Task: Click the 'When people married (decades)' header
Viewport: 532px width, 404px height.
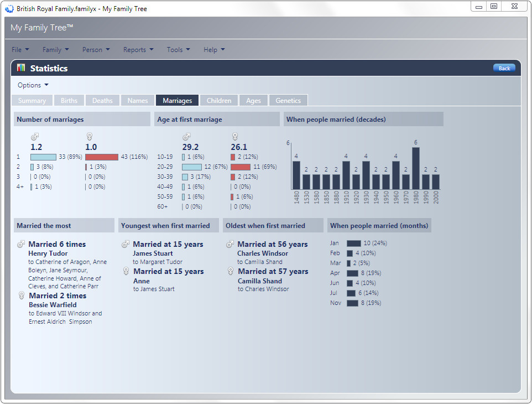Action: pos(364,119)
